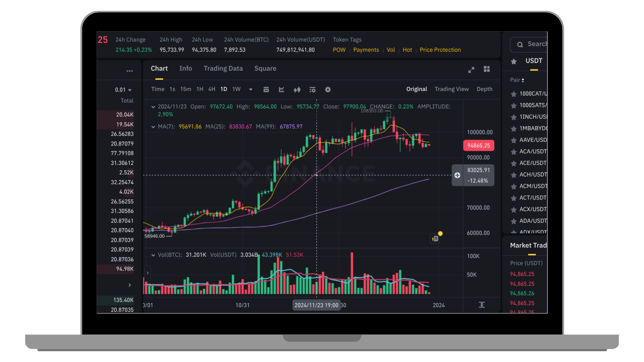Favorite the AAVE/USDT pair star
This screenshot has height=362, width=644.
pos(514,140)
